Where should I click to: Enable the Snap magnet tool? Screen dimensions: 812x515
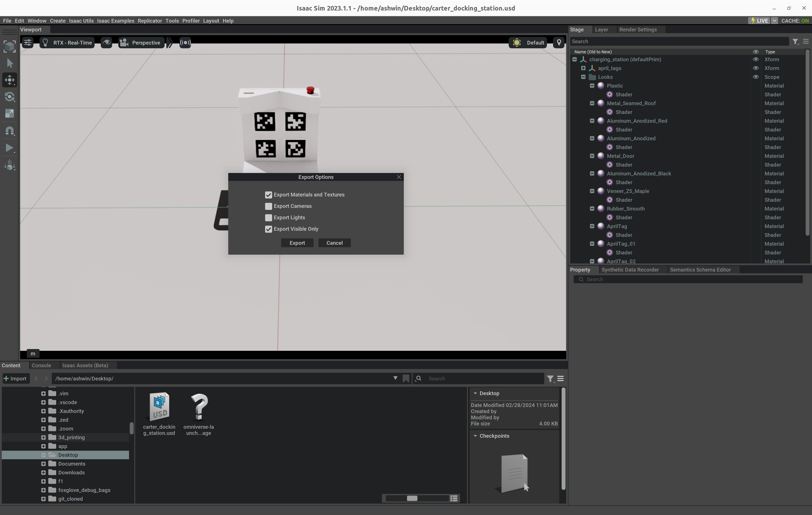(9, 131)
